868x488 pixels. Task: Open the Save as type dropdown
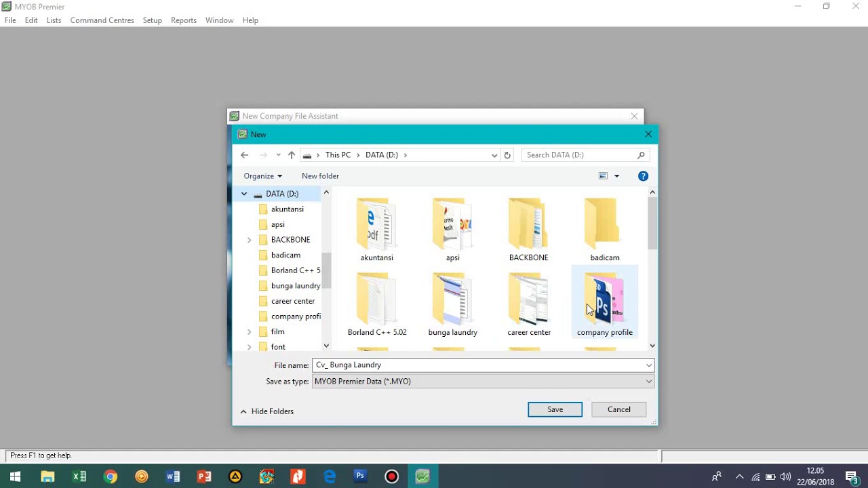(649, 382)
